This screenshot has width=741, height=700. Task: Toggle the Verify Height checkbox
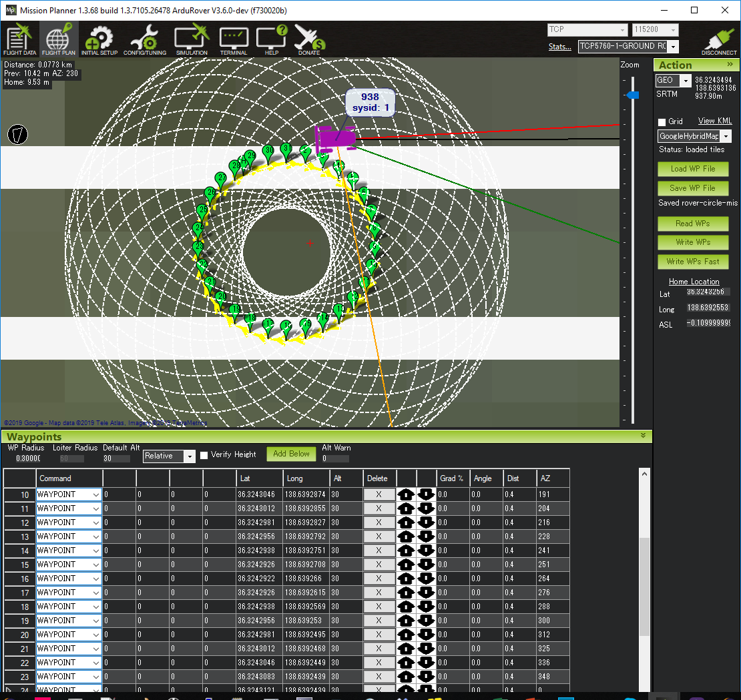(204, 455)
